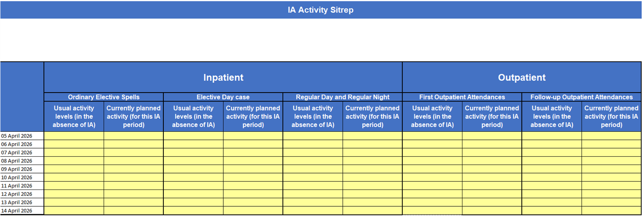Select Ordinary Elective planned activity cell, 07 April

click(134, 152)
